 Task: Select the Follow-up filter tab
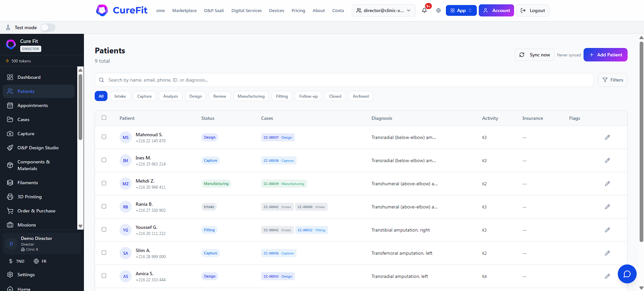pos(309,96)
